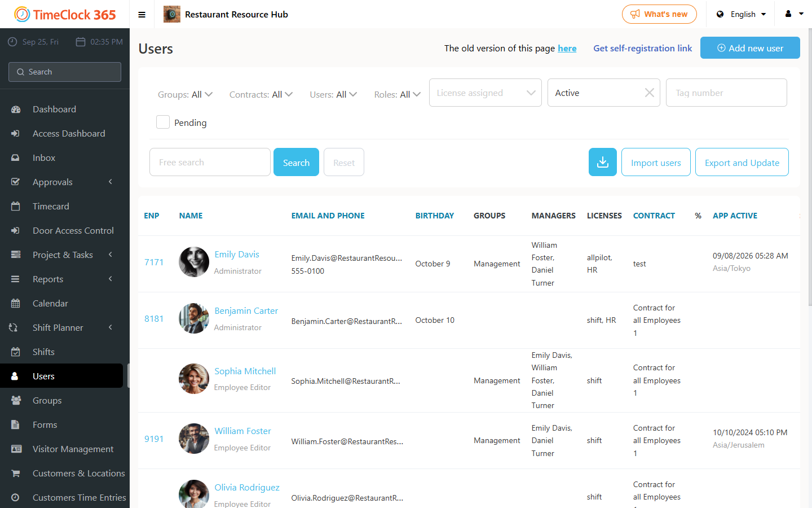Click the Access Dashboard icon
The image size is (812, 508).
pyautogui.click(x=16, y=133)
